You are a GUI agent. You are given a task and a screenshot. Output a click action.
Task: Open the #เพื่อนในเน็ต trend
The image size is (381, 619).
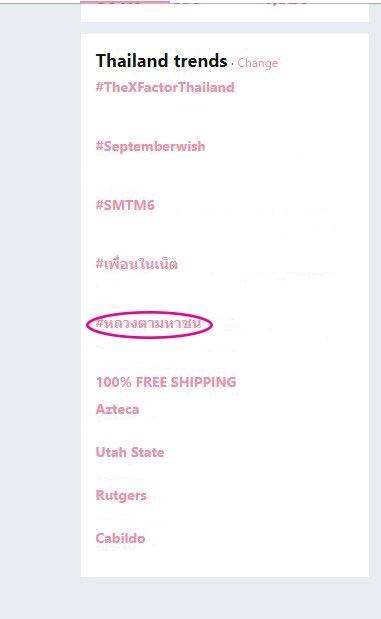pyautogui.click(x=137, y=263)
